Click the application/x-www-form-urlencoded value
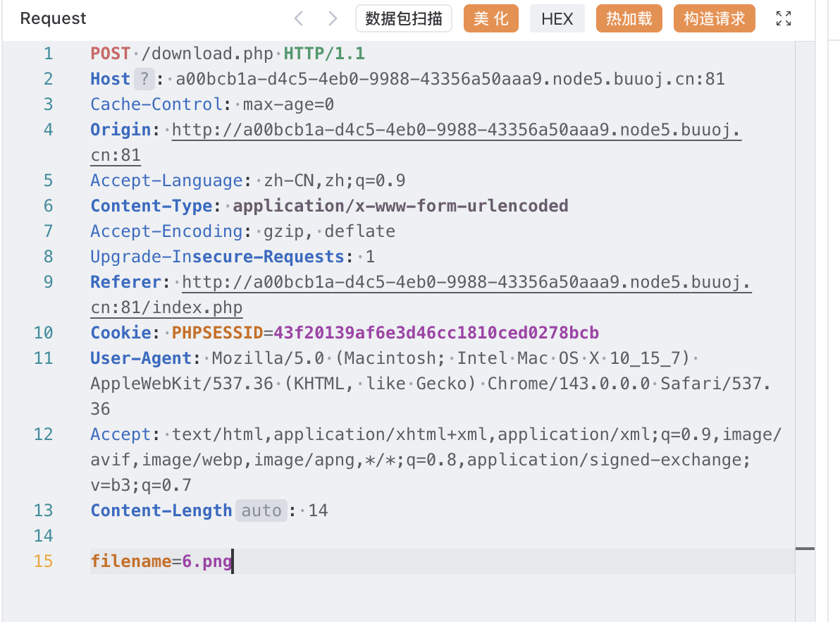840x622 pixels. pos(401,206)
